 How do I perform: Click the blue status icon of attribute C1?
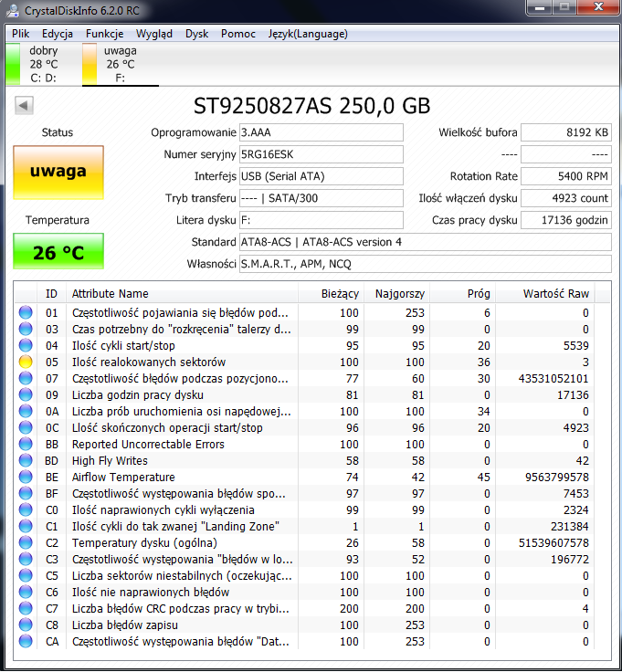[26, 526]
